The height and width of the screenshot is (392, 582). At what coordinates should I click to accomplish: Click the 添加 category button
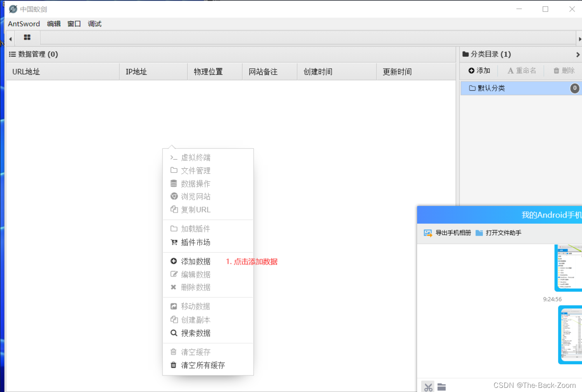pyautogui.click(x=479, y=71)
